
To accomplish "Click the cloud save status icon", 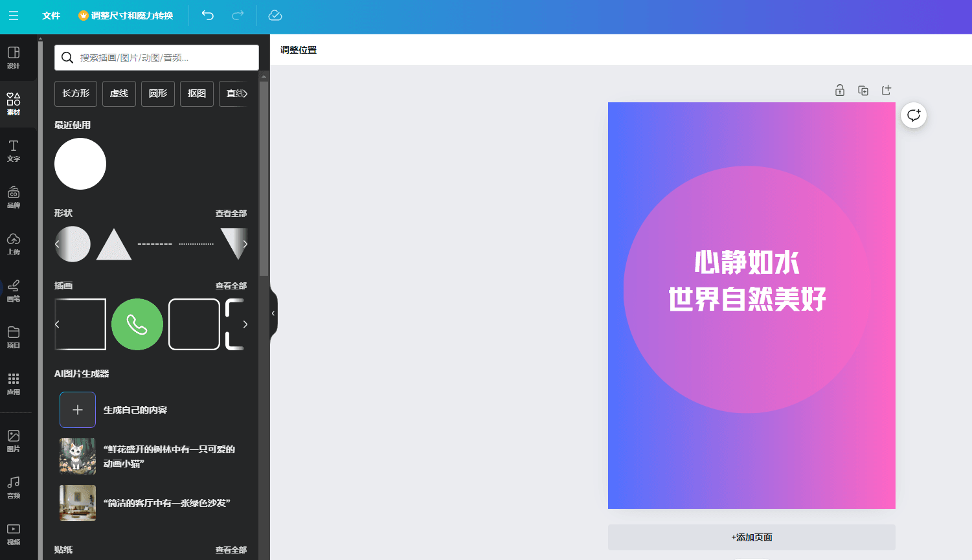I will [275, 16].
